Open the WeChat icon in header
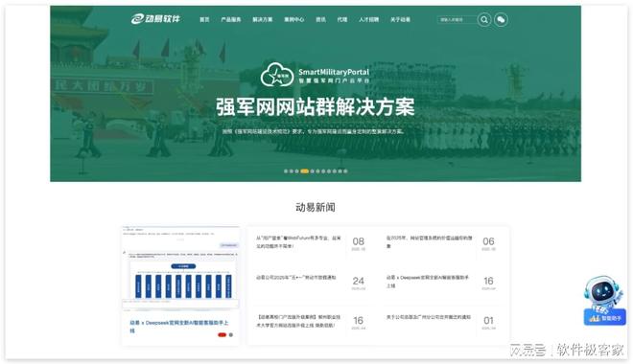 (x=501, y=19)
